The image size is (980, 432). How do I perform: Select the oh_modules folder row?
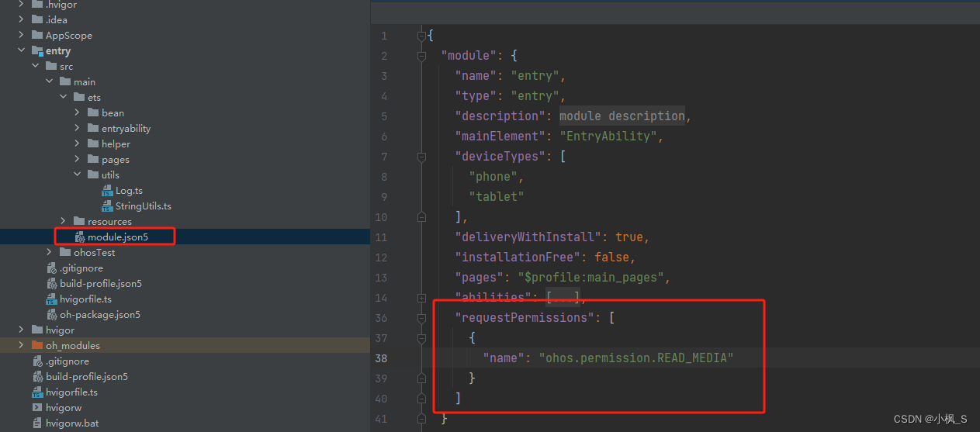(x=185, y=345)
